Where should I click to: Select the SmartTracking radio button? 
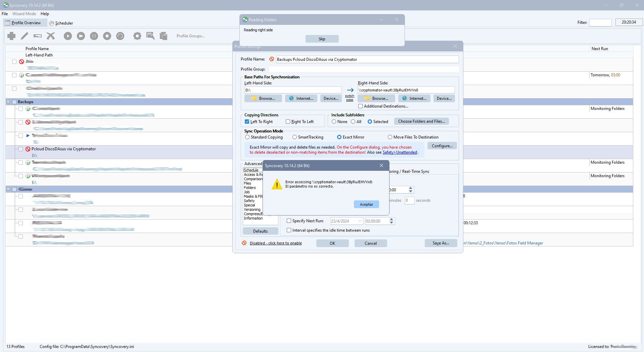coord(294,137)
